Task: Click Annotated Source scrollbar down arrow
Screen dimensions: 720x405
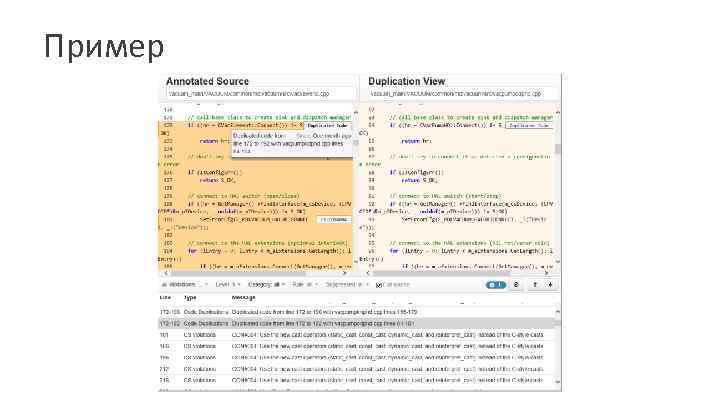Action: [355, 262]
